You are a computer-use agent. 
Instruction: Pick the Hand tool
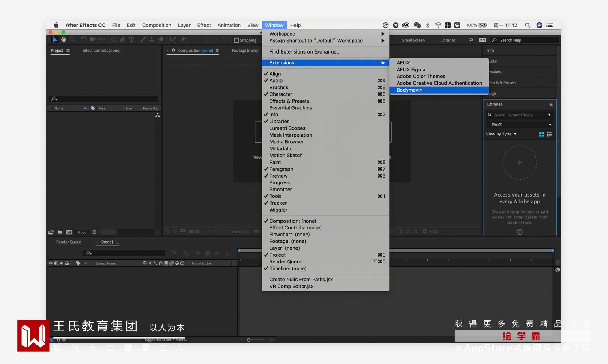[64, 40]
